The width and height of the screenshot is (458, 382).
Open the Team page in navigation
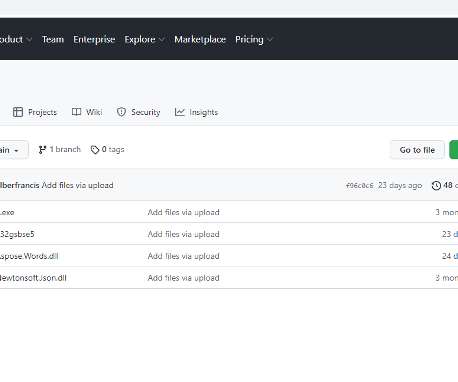coord(53,39)
